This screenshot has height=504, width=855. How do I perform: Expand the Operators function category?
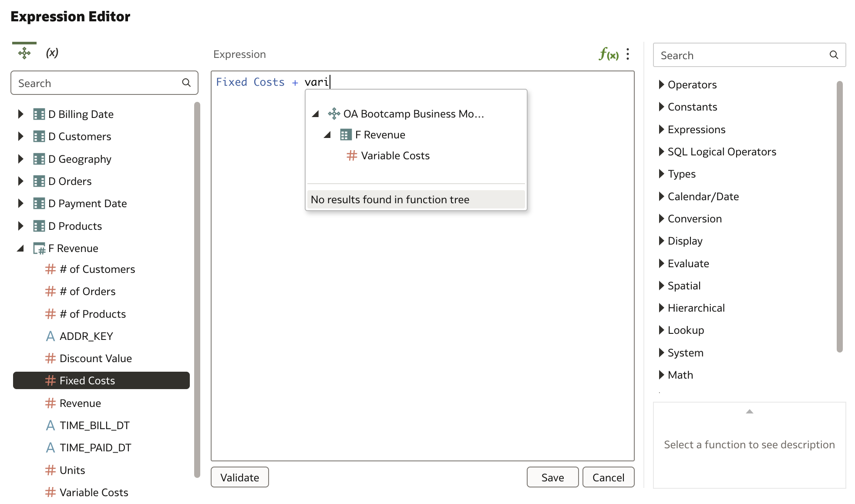[661, 84]
